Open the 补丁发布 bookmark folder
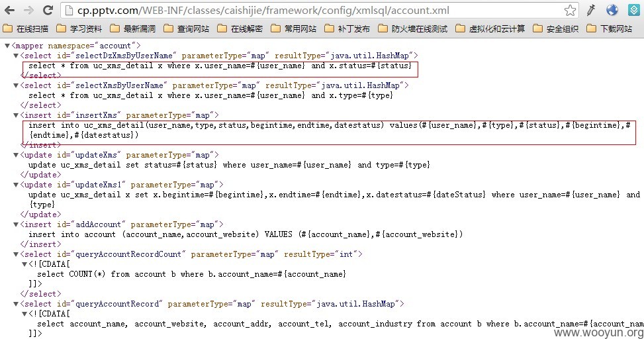 click(x=347, y=28)
